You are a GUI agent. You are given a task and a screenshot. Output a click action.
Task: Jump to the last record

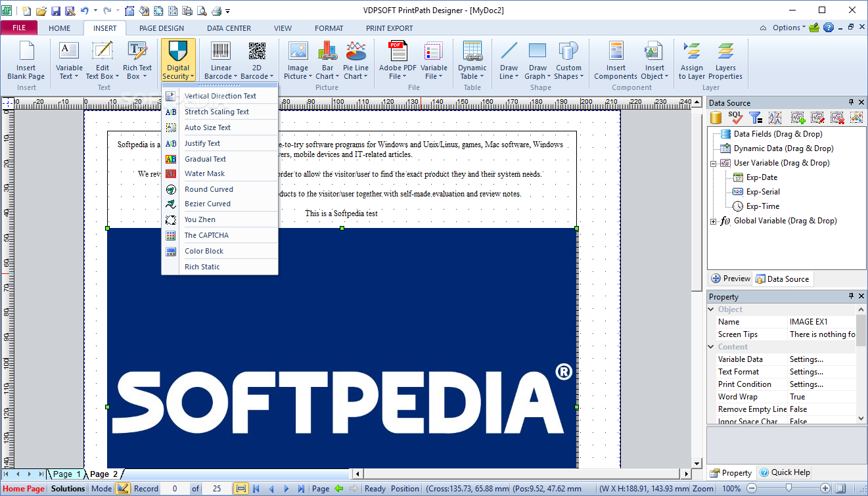coord(301,489)
